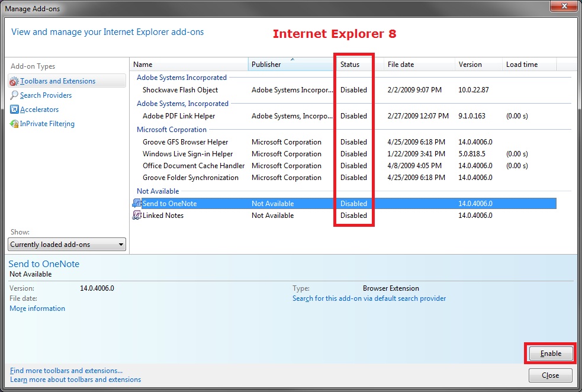Click the Enable button
Screen dimensions: 582x392
coord(551,354)
